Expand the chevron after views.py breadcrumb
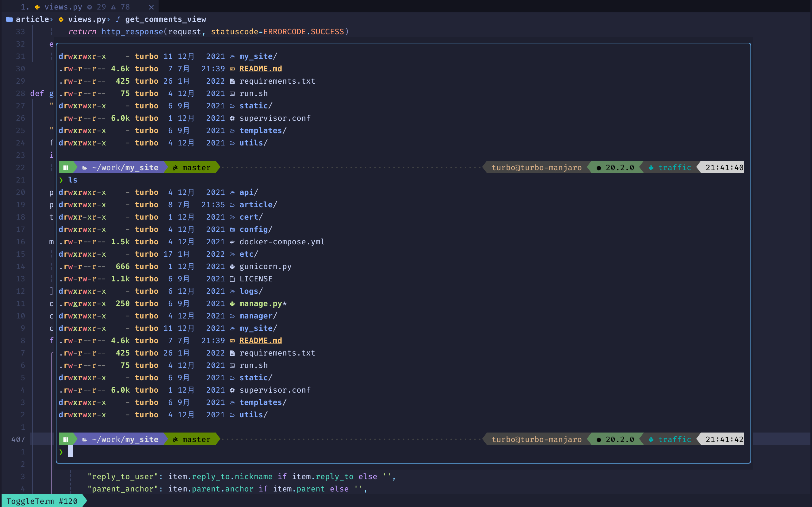The width and height of the screenshot is (812, 507). pyautogui.click(x=108, y=19)
